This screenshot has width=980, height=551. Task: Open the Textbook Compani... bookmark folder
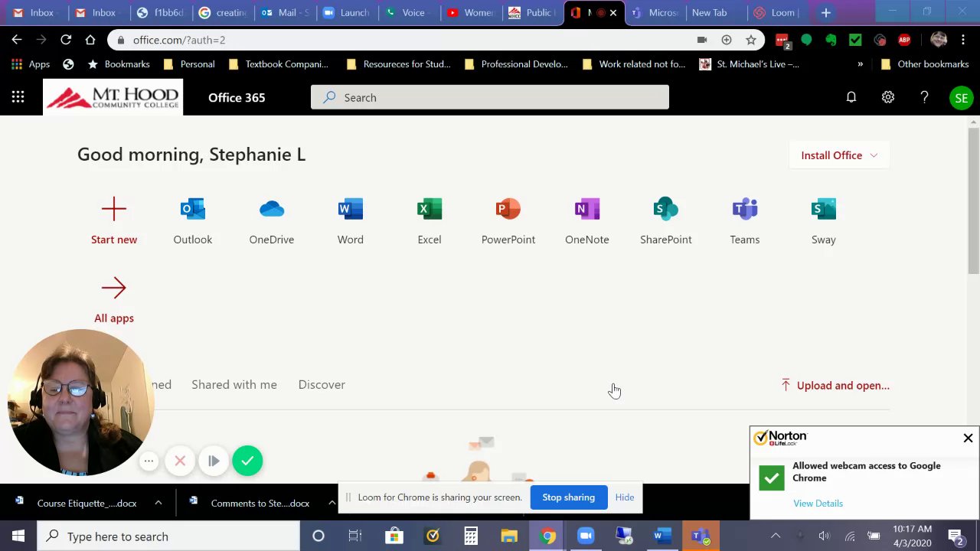pos(278,64)
